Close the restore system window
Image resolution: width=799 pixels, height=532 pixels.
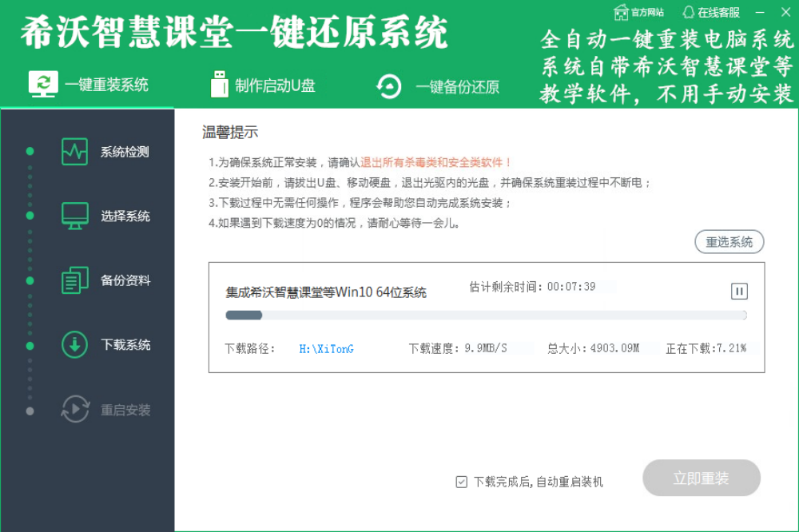pos(785,12)
